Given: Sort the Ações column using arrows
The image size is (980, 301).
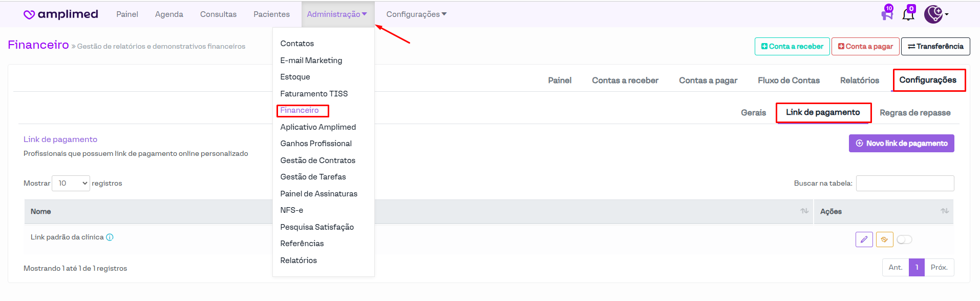Looking at the screenshot, I should pyautogui.click(x=944, y=211).
